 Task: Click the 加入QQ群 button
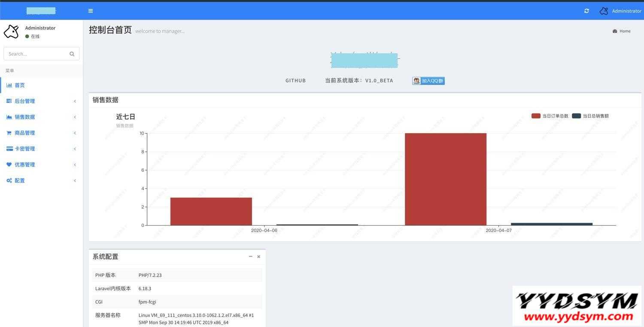coord(428,80)
